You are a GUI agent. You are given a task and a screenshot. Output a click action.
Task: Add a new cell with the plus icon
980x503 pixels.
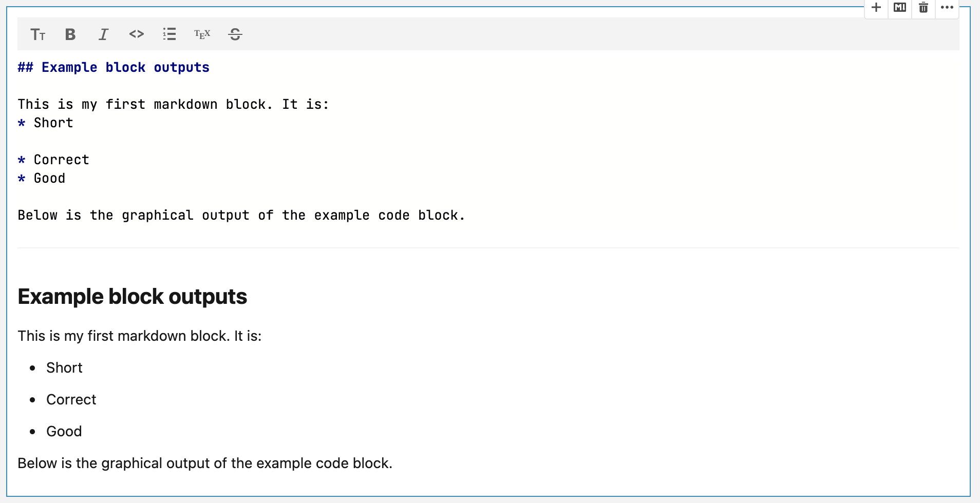pos(876,8)
